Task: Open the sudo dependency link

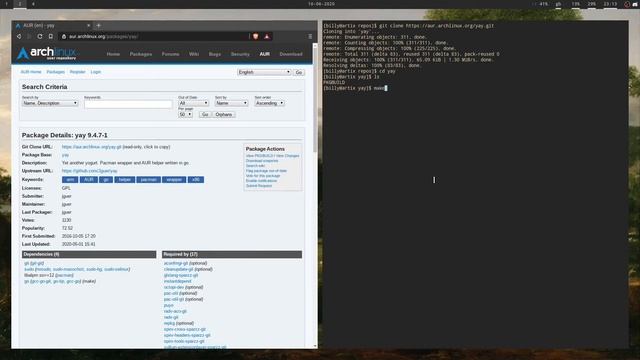Action: tap(29, 269)
